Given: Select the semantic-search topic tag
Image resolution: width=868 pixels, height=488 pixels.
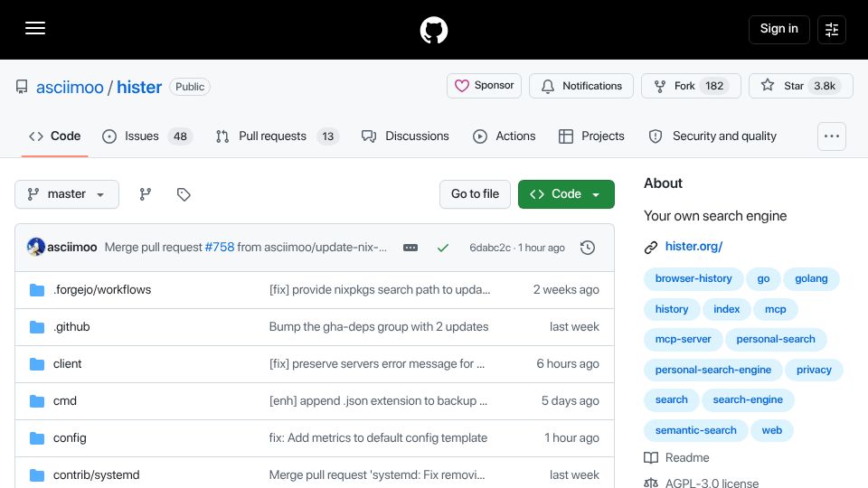Looking at the screenshot, I should (x=696, y=430).
